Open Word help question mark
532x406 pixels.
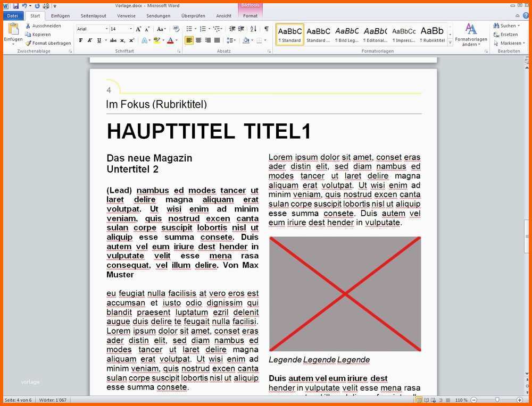point(526,15)
